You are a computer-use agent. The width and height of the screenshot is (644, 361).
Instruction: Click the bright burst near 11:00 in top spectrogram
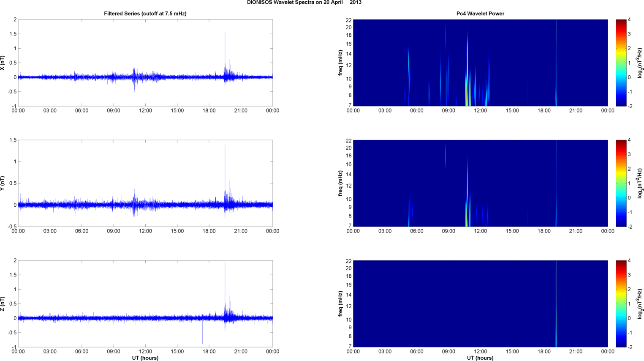[467, 85]
